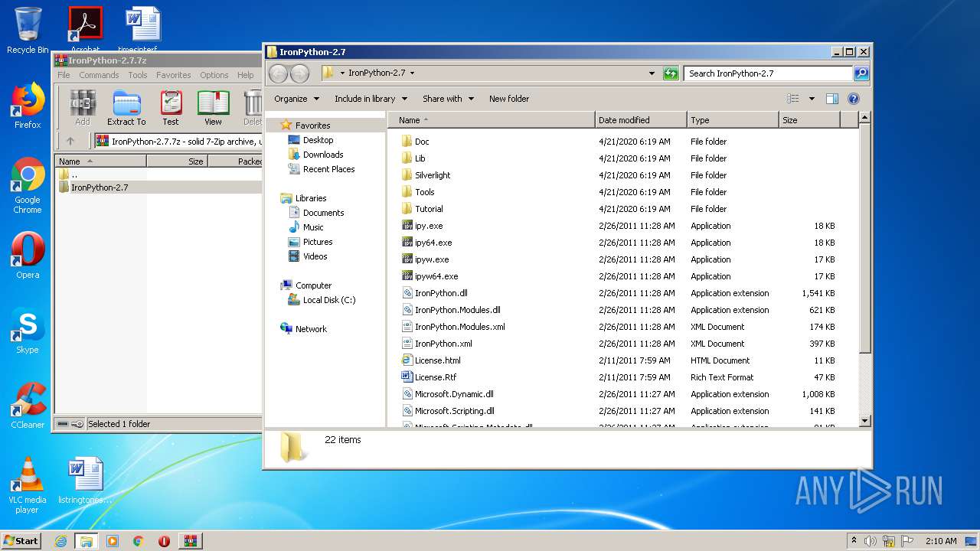The width and height of the screenshot is (980, 551).
Task: Click the scroll up arrow in the file list
Action: click(x=864, y=118)
